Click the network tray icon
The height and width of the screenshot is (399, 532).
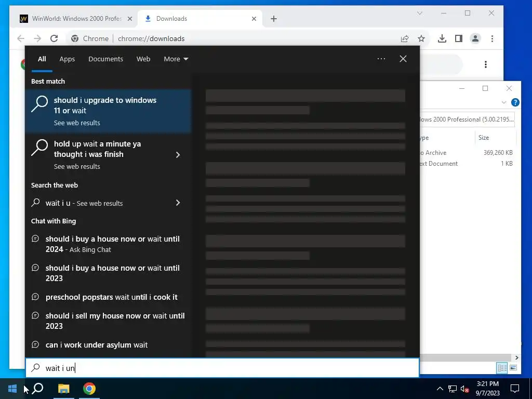(x=453, y=389)
